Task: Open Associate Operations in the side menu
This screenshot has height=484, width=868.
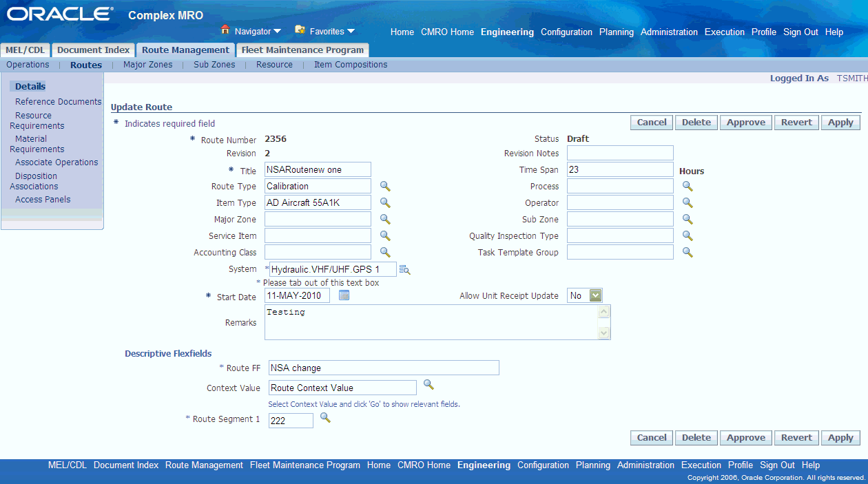Action: [x=56, y=162]
